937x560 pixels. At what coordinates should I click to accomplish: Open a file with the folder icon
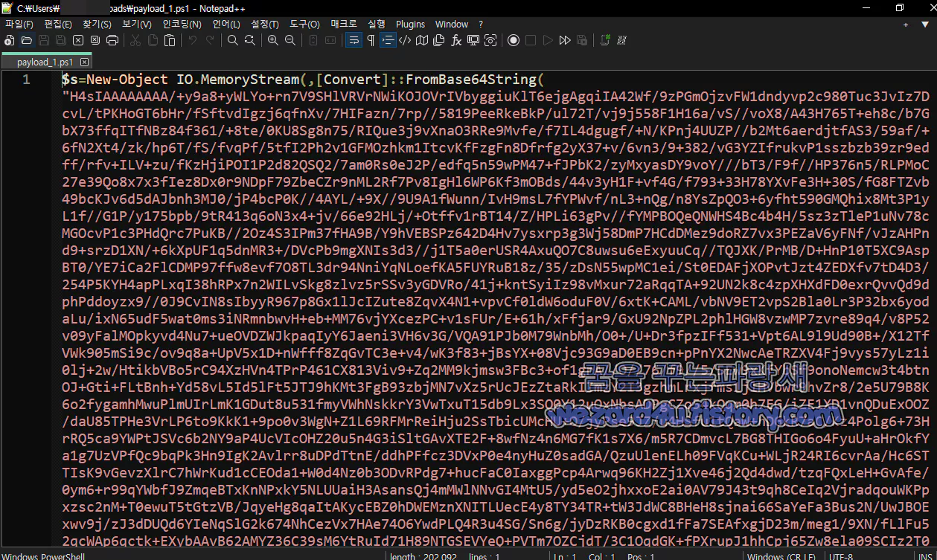(27, 40)
